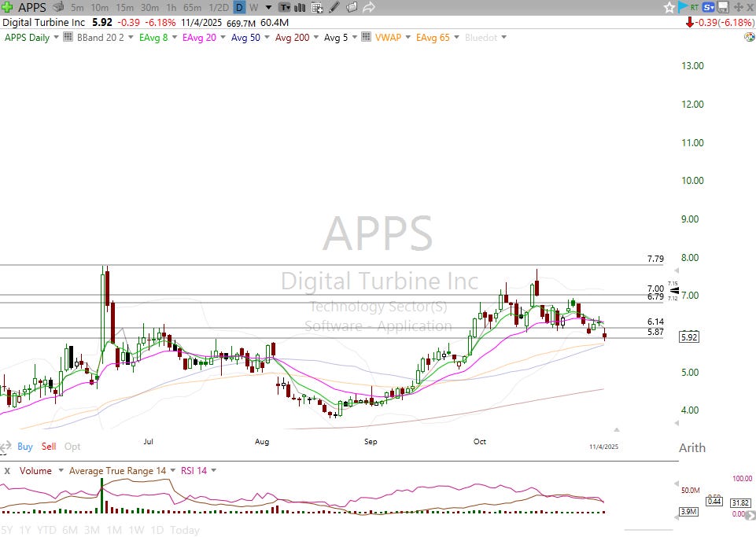Open the EAvg 20 dropdown

pyautogui.click(x=223, y=37)
